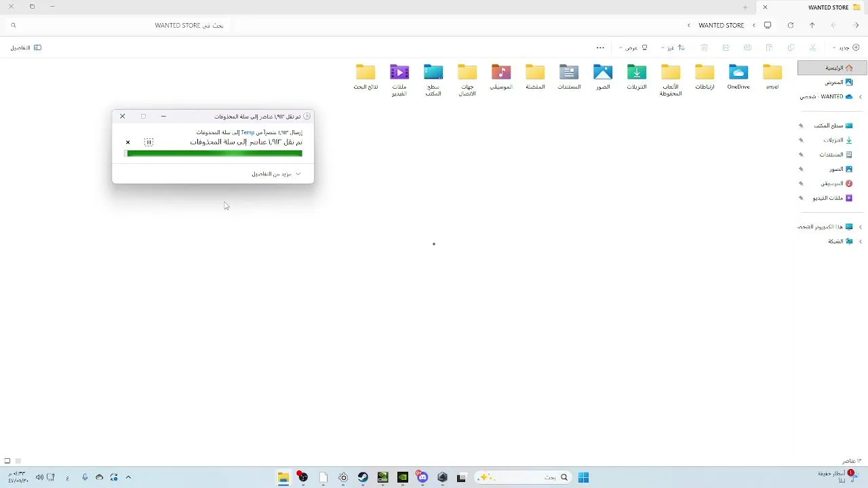The image size is (868, 488).
Task: Open the جديد (New) dropdown menu
Action: coord(846,47)
